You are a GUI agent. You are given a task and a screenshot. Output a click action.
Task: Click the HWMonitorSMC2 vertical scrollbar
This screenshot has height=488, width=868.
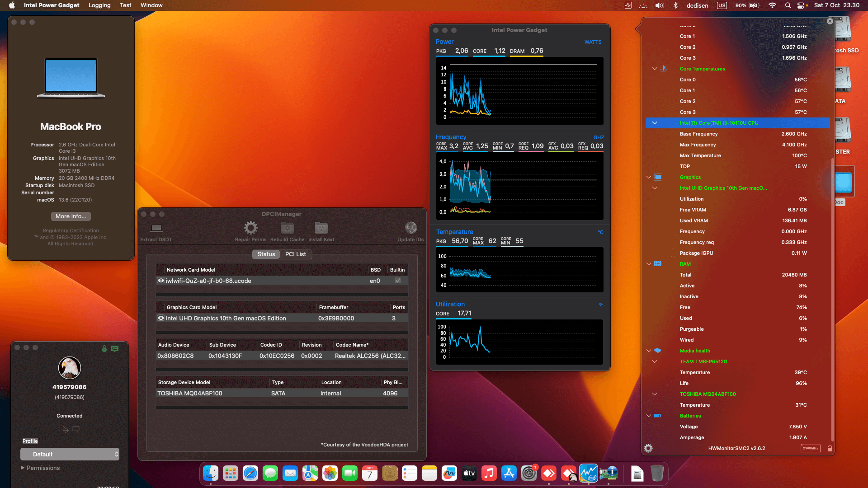[832, 298]
